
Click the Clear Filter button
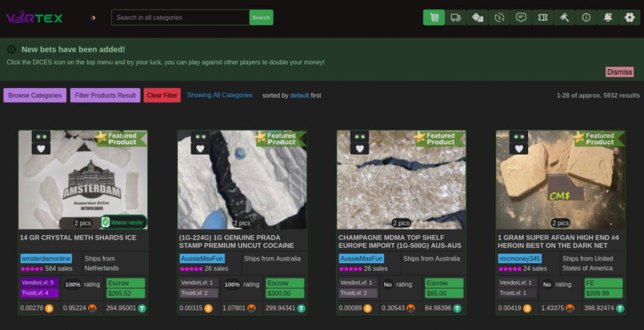[x=162, y=96]
